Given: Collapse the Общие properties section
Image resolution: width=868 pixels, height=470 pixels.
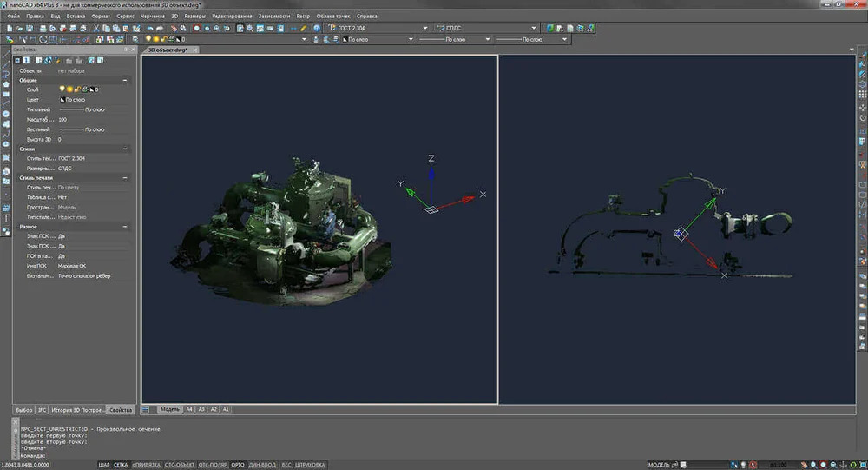Looking at the screenshot, I should pyautogui.click(x=126, y=80).
